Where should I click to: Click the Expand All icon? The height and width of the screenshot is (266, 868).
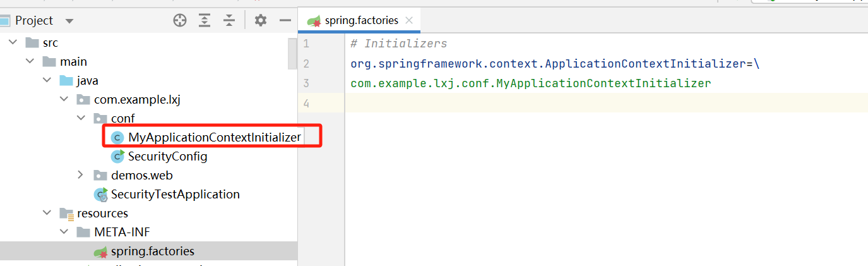pos(205,21)
